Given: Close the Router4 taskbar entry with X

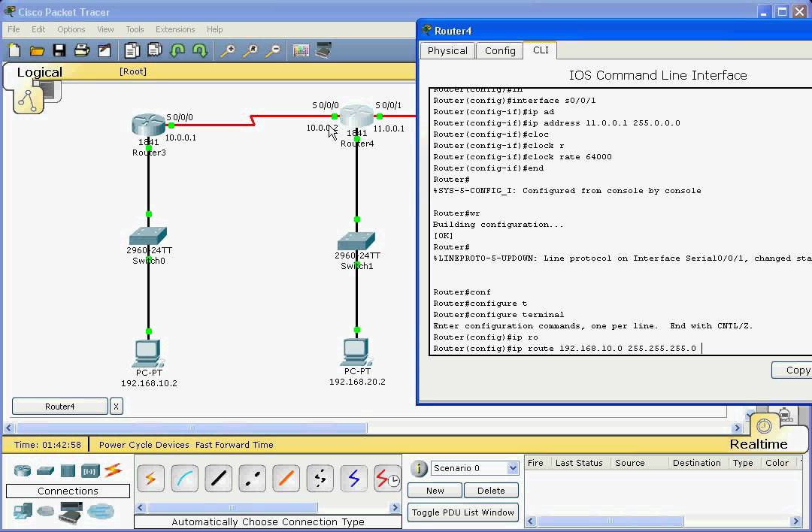Looking at the screenshot, I should click(116, 407).
